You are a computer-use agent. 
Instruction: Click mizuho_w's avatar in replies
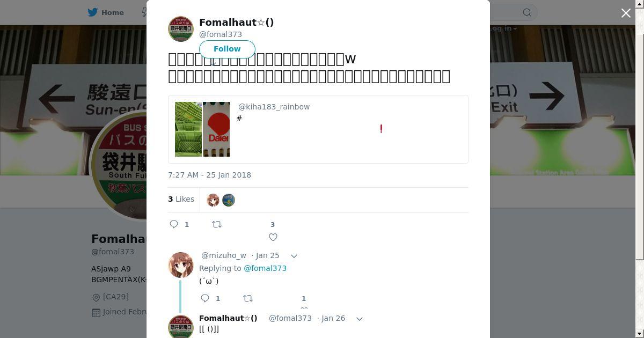coord(181,265)
